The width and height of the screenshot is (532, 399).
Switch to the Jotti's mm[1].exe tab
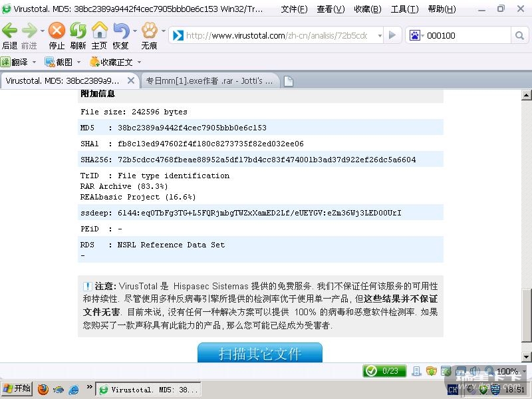pos(209,80)
